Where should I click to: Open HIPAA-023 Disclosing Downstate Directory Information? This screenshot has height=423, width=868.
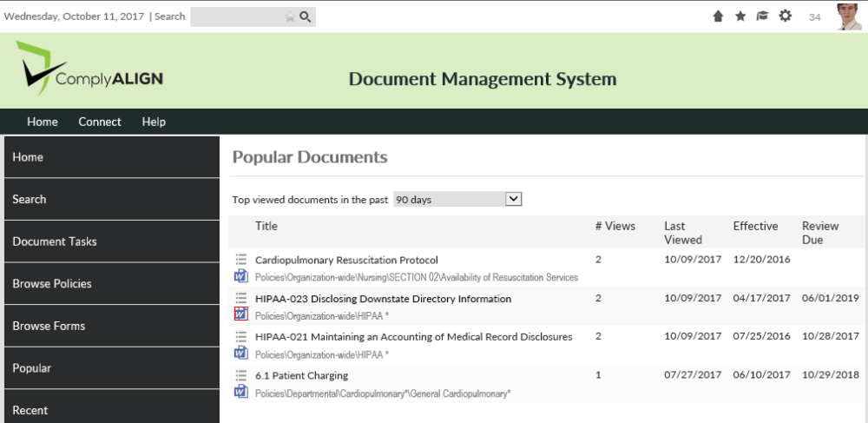383,299
